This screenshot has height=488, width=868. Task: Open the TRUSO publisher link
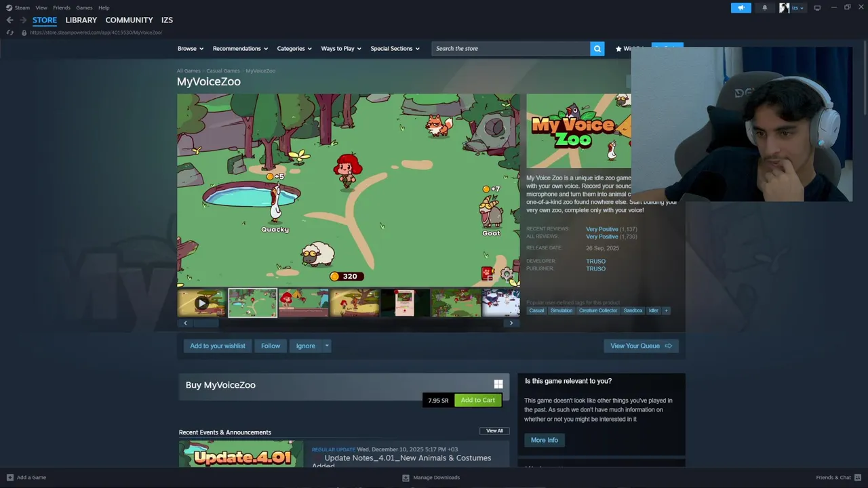[596, 268]
